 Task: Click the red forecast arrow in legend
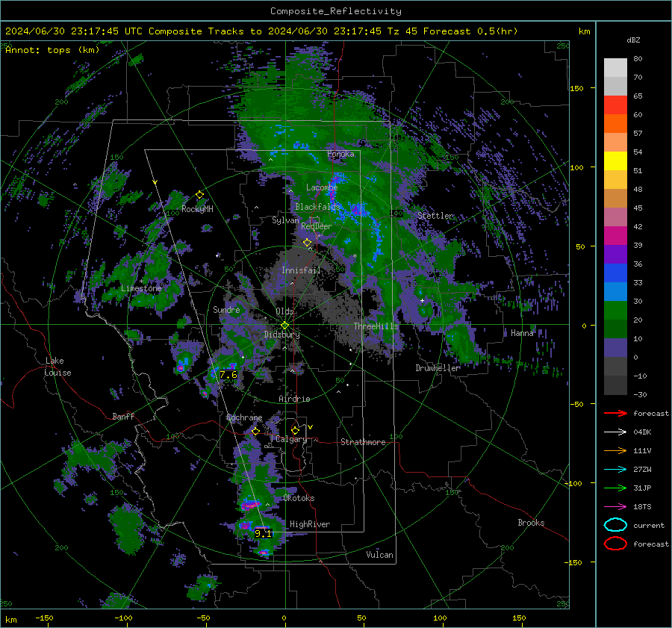pos(615,413)
